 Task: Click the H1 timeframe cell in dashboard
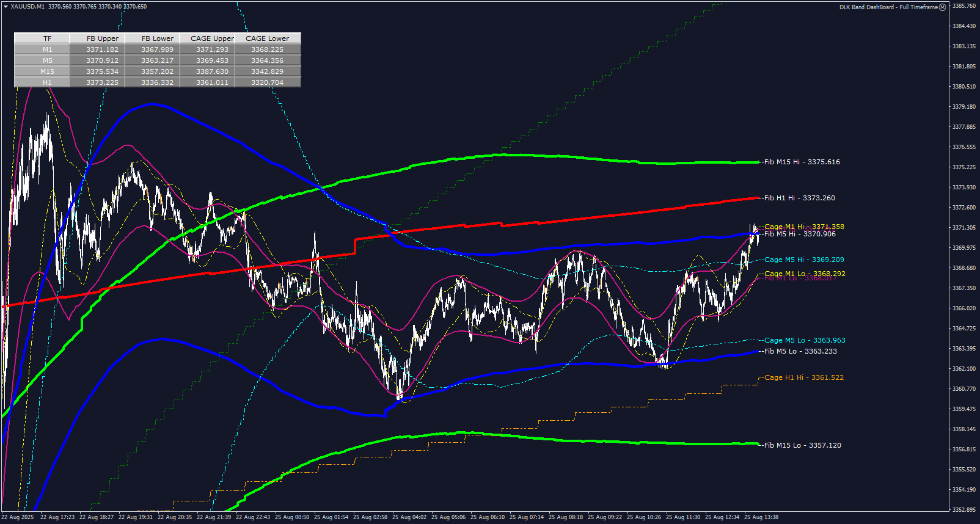48,82
